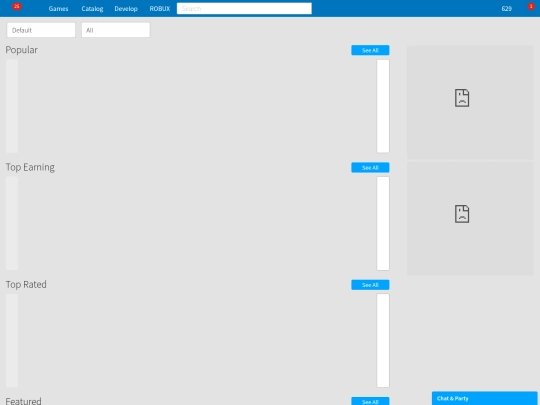The width and height of the screenshot is (540, 405).
Task: Click the lower broken ad image
Action: coord(470,218)
